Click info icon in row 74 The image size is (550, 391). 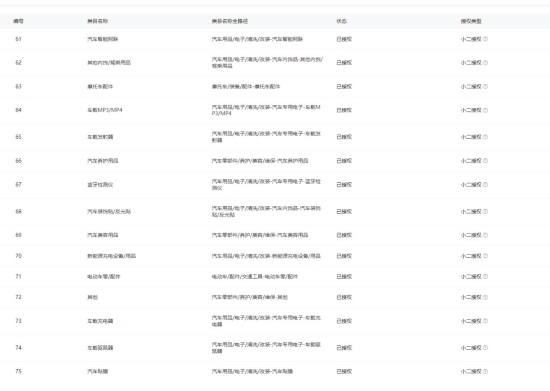(x=485, y=348)
